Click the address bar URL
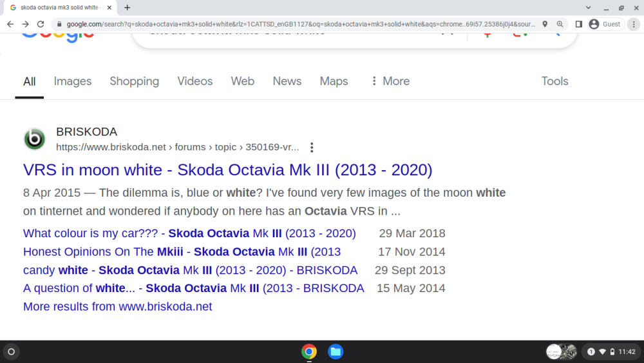Viewport: 644px width, 363px height. (301, 25)
